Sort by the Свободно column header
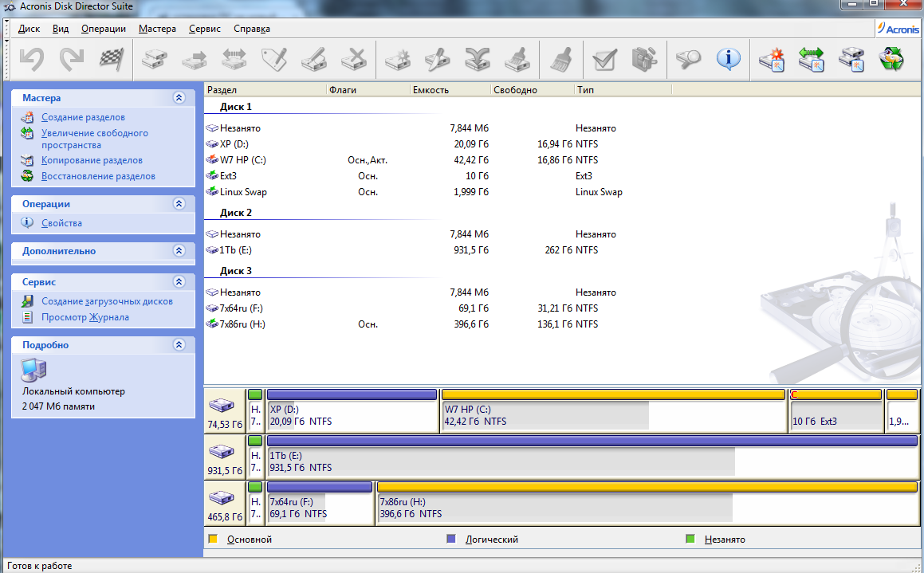924x573 pixels. [x=533, y=90]
